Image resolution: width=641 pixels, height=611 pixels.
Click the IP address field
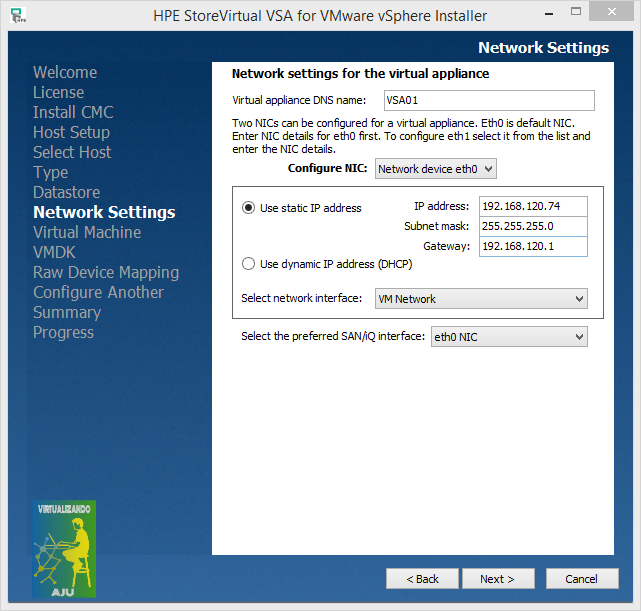(x=532, y=206)
